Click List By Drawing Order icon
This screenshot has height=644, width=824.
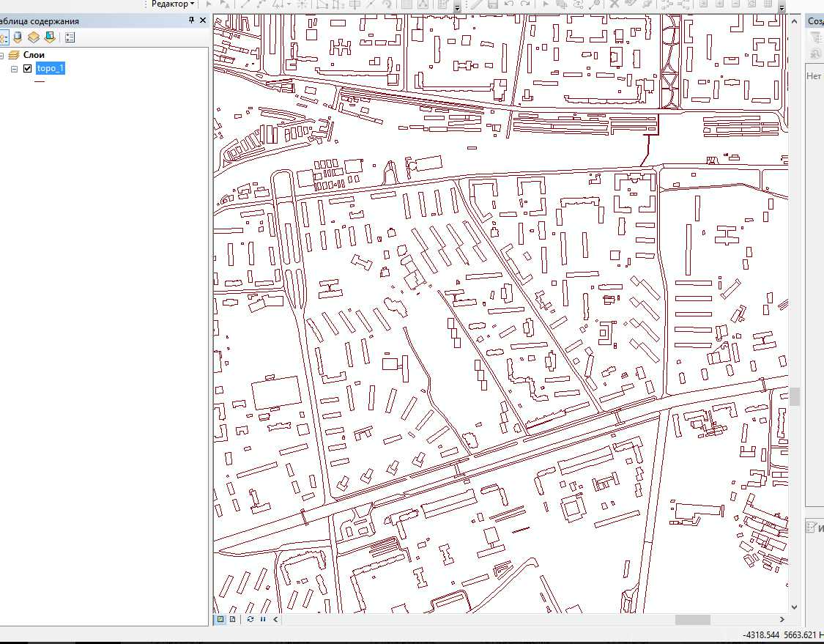[x=3, y=37]
